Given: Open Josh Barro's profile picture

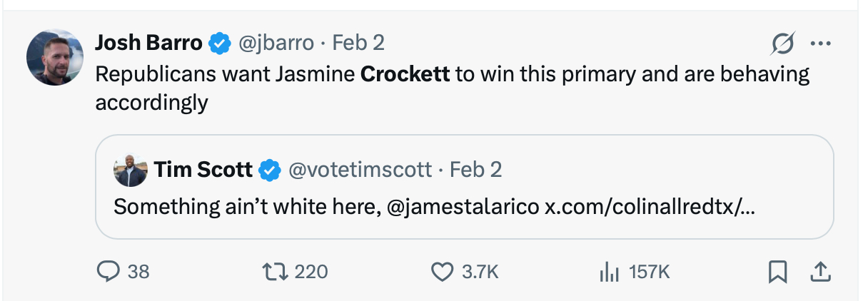Looking at the screenshot, I should (55, 57).
